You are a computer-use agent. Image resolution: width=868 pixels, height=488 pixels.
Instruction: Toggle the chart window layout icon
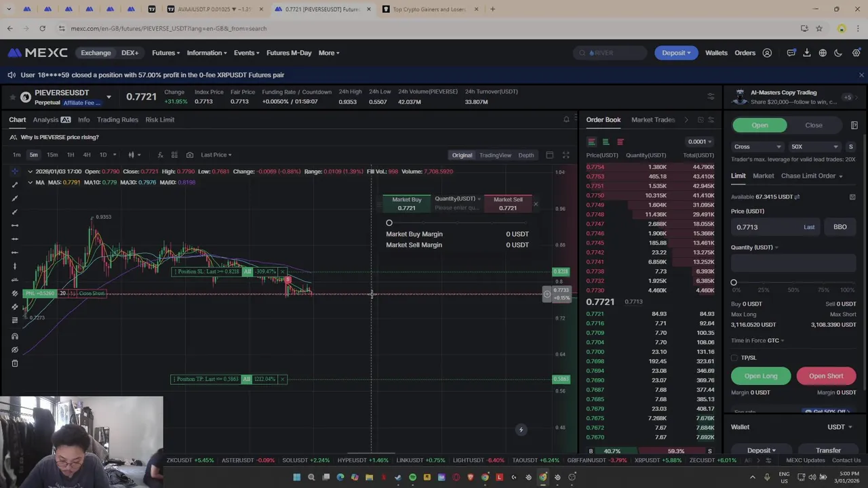(549, 155)
